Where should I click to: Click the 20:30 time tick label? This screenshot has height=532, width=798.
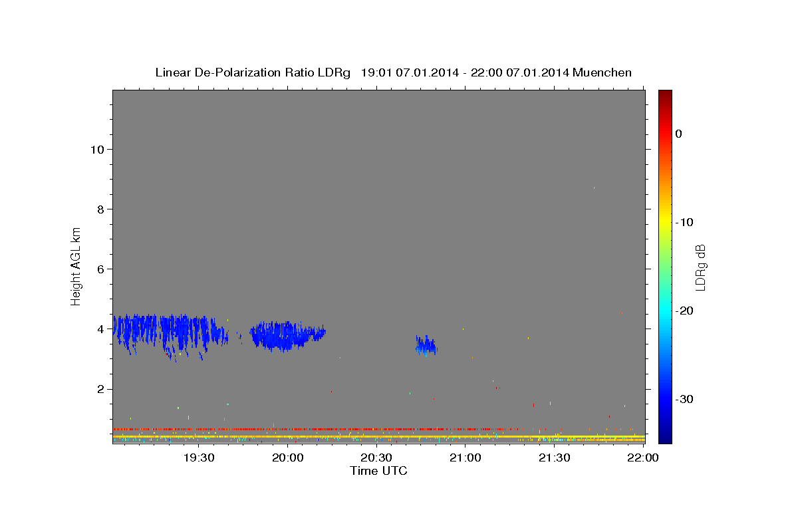376,458
